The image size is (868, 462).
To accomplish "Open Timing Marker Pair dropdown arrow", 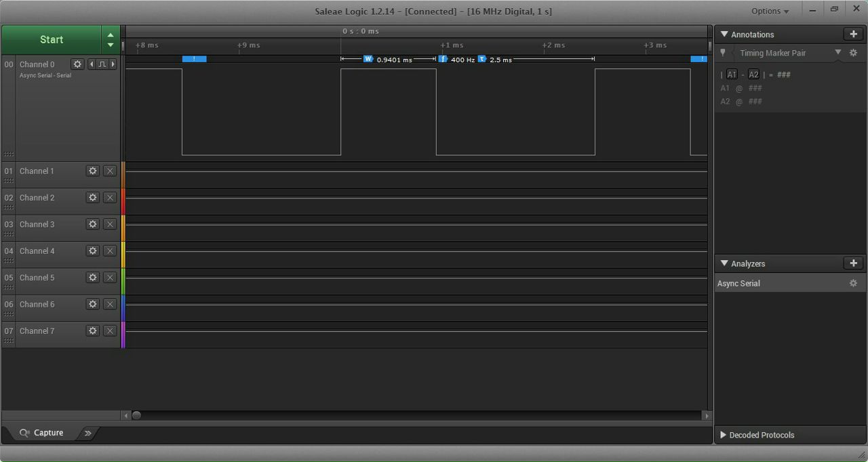I will click(x=837, y=52).
